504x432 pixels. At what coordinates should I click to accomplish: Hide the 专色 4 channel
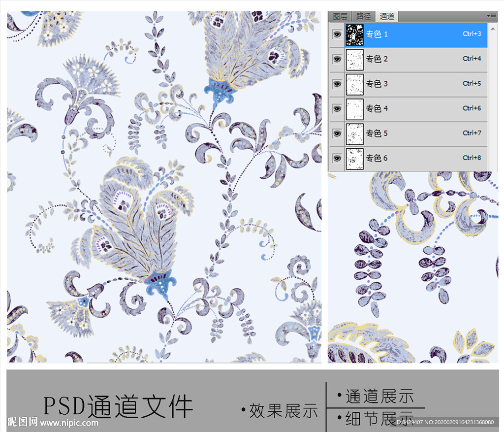pos(337,109)
